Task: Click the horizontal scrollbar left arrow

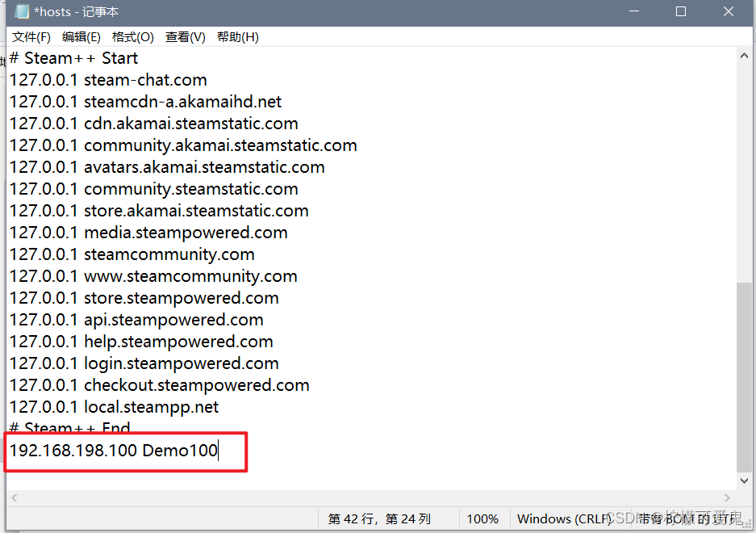Action: (15, 497)
